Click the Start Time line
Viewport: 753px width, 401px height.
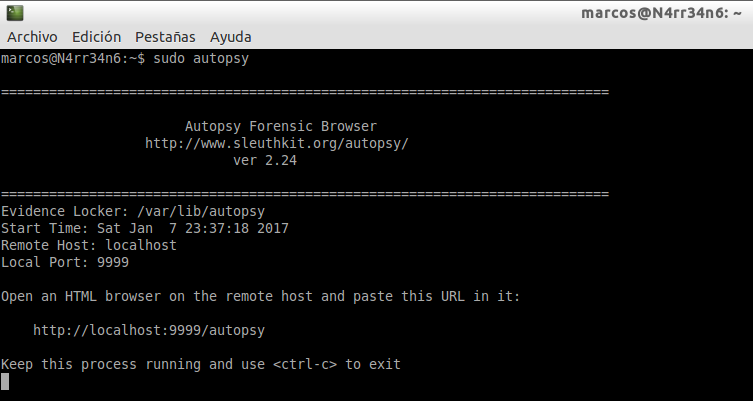tap(145, 228)
